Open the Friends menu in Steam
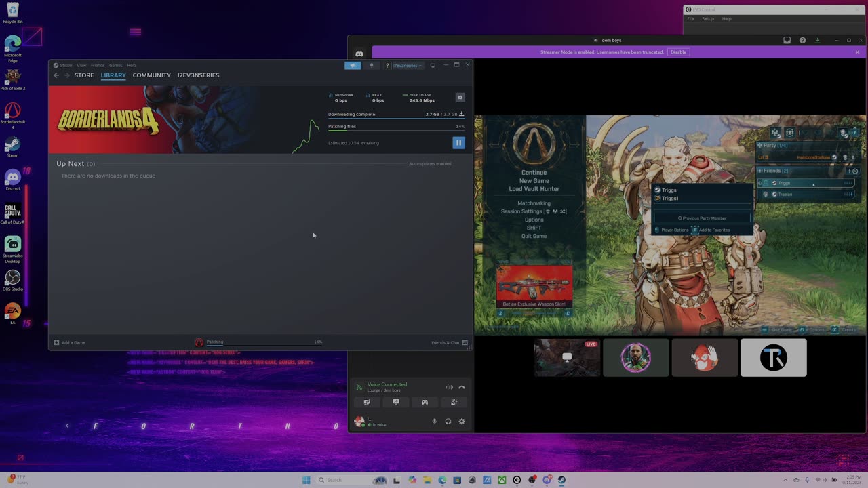 click(x=98, y=66)
